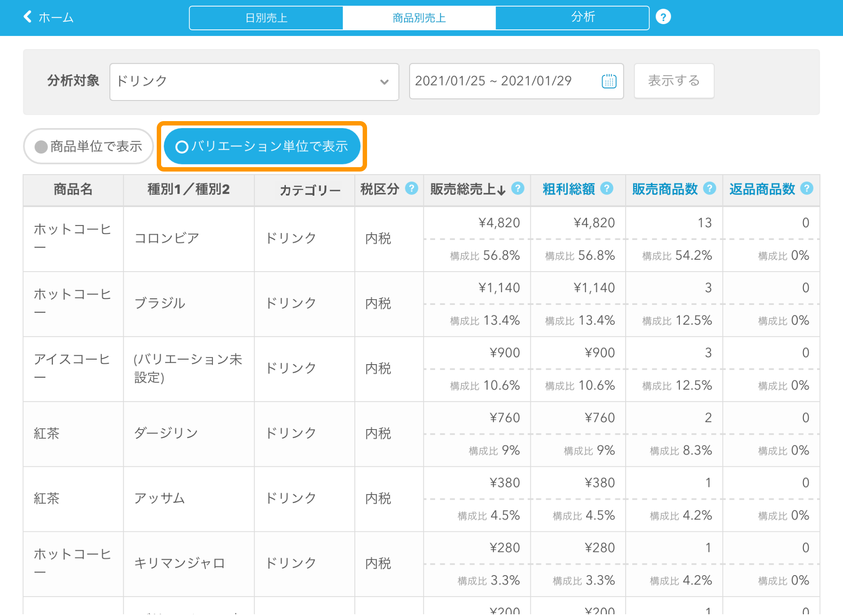The height and width of the screenshot is (616, 843).
Task: Open the help question mark icon in the header
Action: click(x=663, y=17)
